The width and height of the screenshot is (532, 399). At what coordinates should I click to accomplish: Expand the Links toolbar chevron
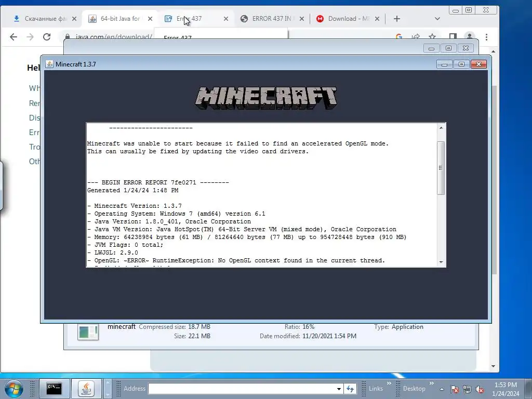pos(389,383)
